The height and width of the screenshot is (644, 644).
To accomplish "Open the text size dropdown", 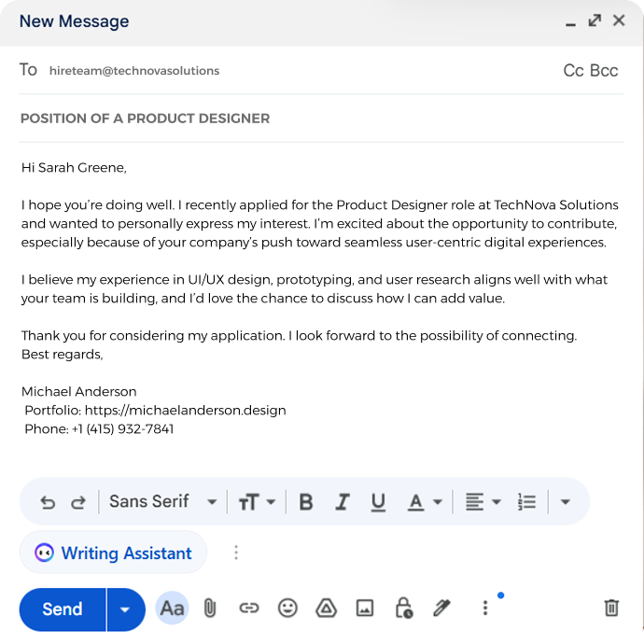I will tap(257, 502).
